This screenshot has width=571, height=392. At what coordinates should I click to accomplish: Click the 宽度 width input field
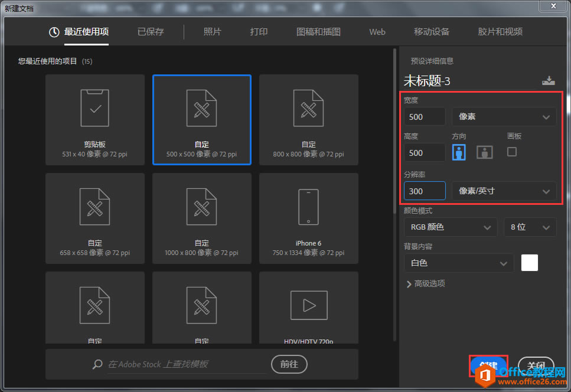pyautogui.click(x=425, y=117)
